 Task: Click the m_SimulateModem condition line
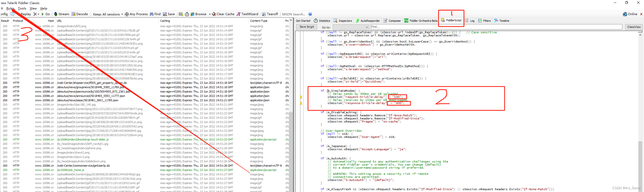tap(340, 91)
